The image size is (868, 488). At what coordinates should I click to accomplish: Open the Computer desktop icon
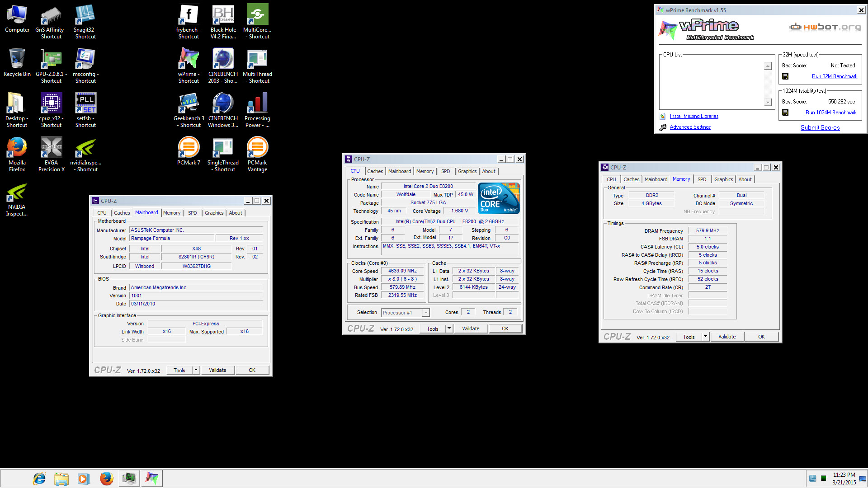click(x=17, y=19)
